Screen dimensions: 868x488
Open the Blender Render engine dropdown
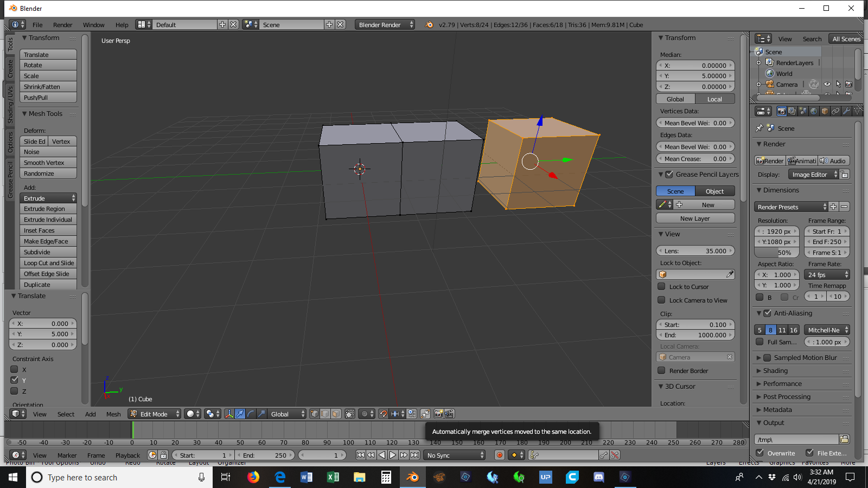pyautogui.click(x=385, y=24)
